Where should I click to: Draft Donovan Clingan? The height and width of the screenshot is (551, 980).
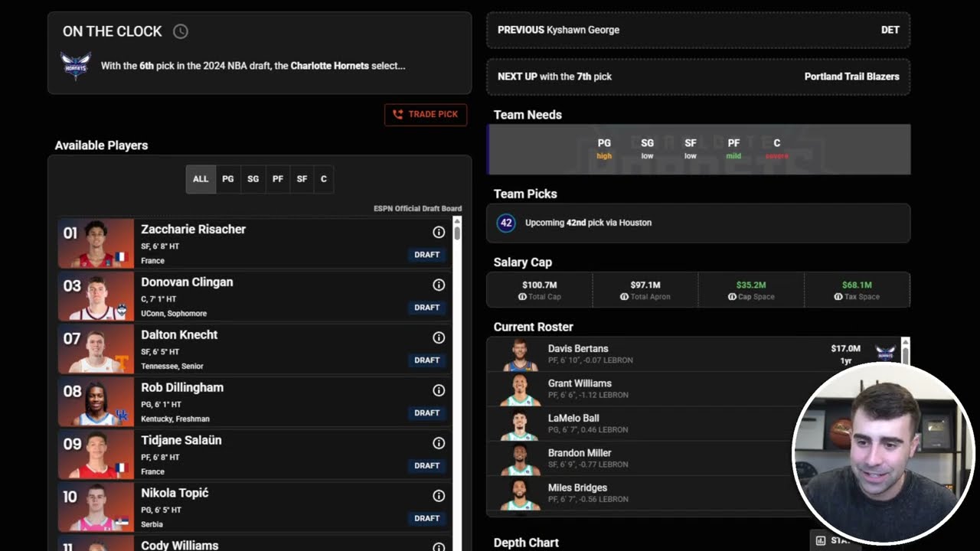pos(427,308)
